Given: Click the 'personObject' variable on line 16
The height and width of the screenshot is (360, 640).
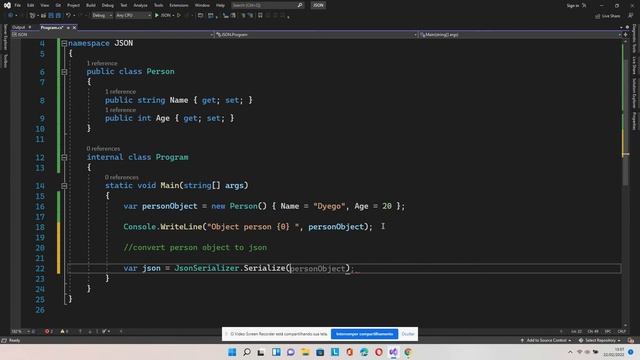Looking at the screenshot, I should click(170, 206).
